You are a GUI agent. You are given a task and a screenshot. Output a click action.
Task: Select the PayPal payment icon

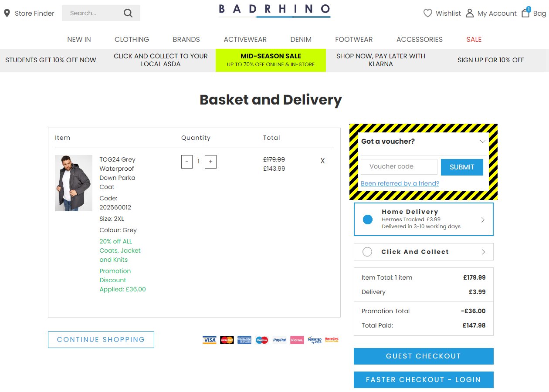279,340
